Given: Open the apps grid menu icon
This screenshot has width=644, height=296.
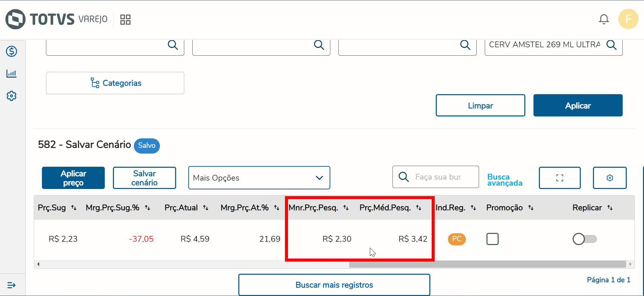Looking at the screenshot, I should coord(125,20).
